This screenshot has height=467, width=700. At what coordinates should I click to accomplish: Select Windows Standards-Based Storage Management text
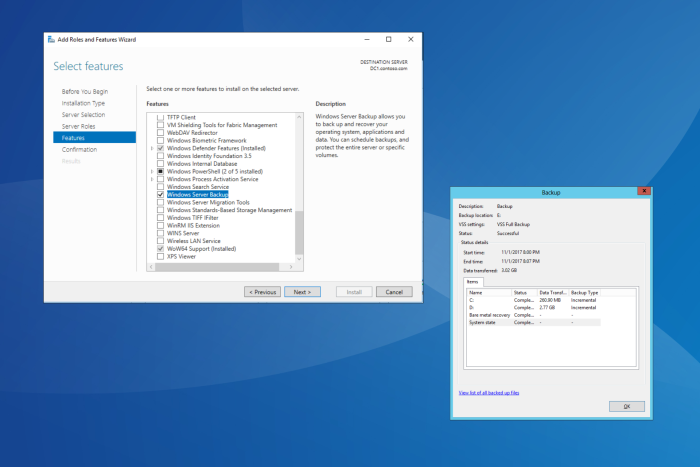pos(229,210)
